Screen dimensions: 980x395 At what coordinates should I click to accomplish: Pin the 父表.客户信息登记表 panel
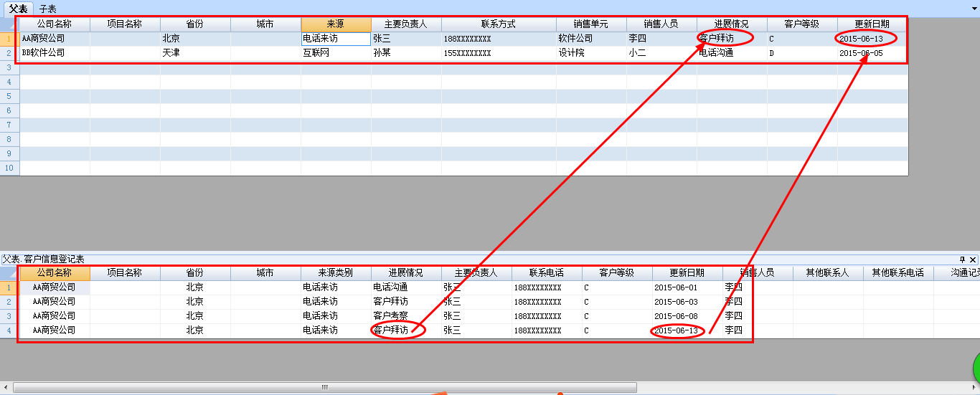click(x=963, y=260)
